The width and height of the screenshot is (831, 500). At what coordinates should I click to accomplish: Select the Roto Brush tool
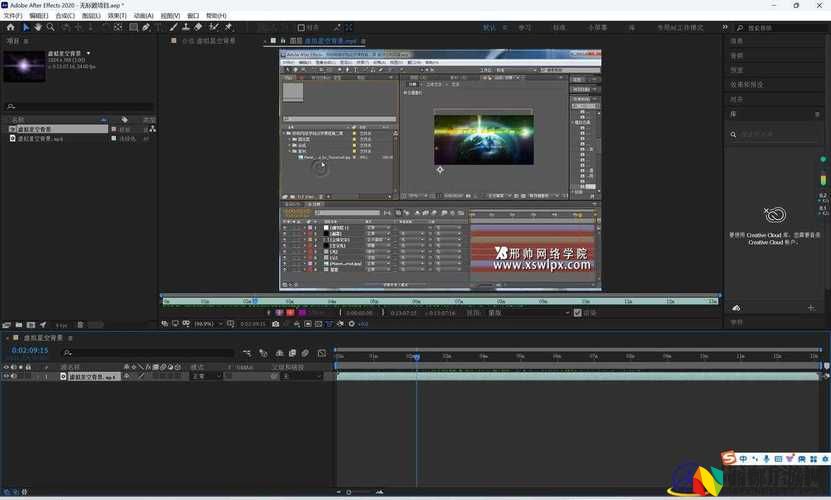[214, 27]
